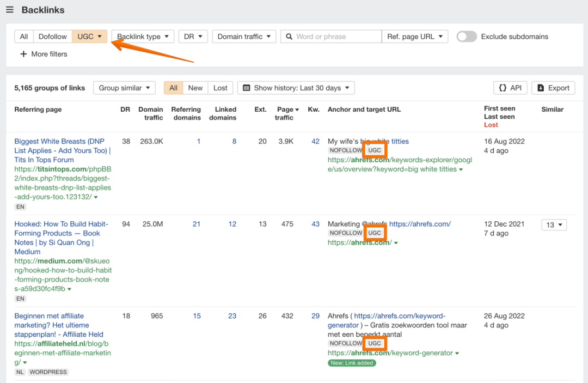Screen dimensions: 588x383
Task: Expand the medium.com referring URL arrow
Action: tap(69, 289)
